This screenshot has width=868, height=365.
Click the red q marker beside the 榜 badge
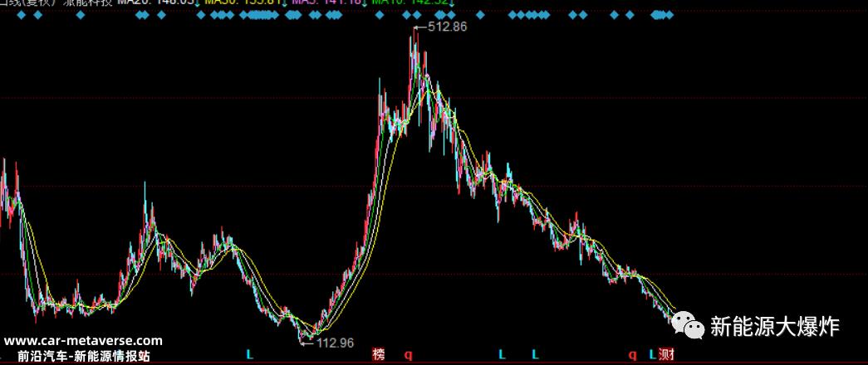click(409, 354)
